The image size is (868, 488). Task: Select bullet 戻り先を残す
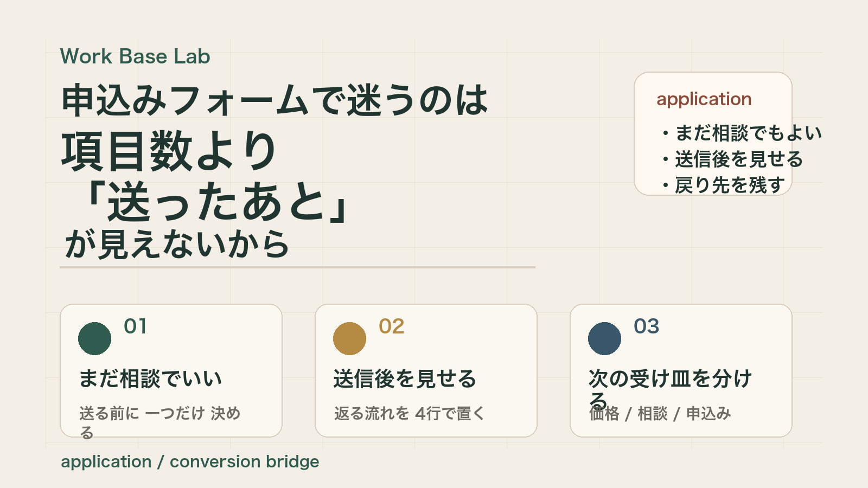(x=723, y=185)
